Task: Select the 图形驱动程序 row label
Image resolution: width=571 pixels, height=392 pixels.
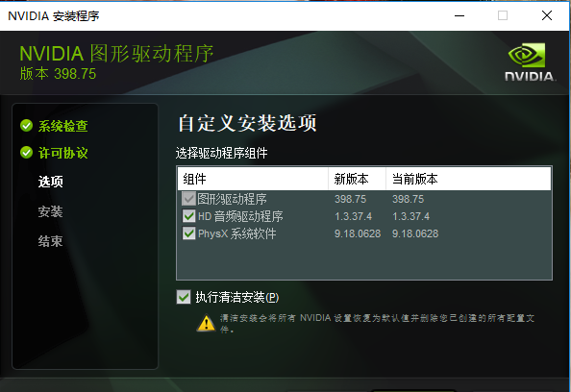Action: click(232, 199)
